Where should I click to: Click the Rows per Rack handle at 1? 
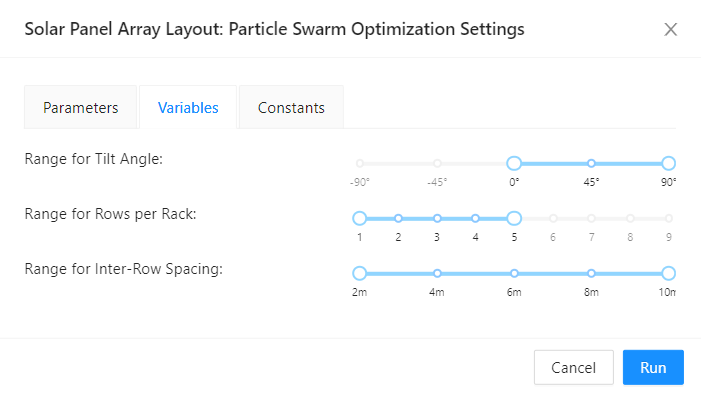359,218
